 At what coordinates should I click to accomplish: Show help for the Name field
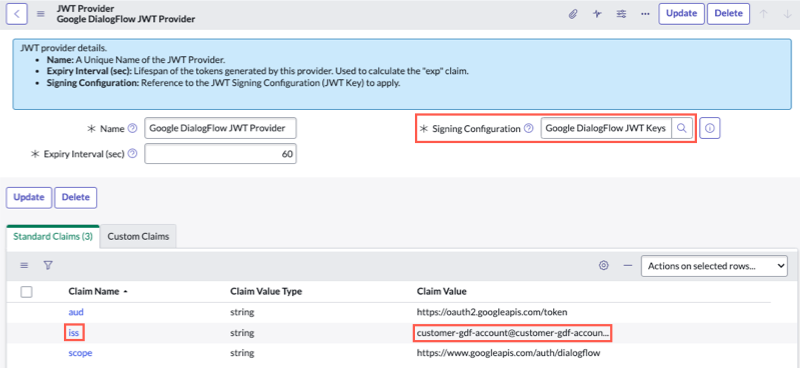click(133, 129)
